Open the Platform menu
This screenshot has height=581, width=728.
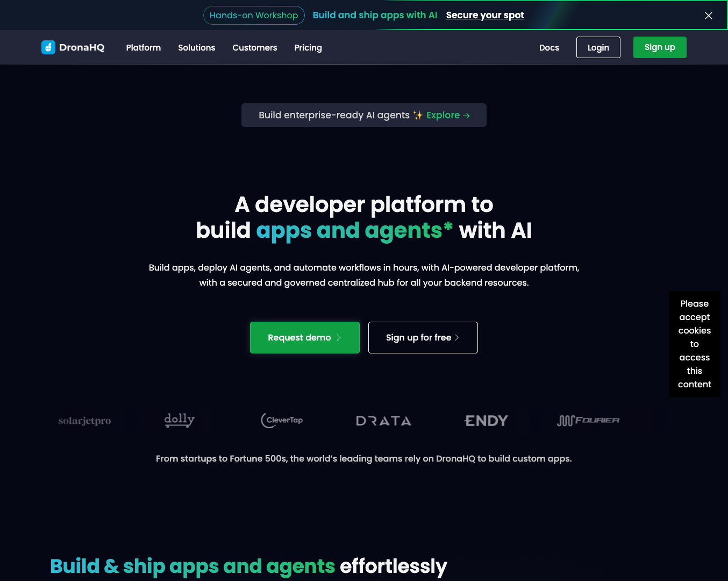144,47
